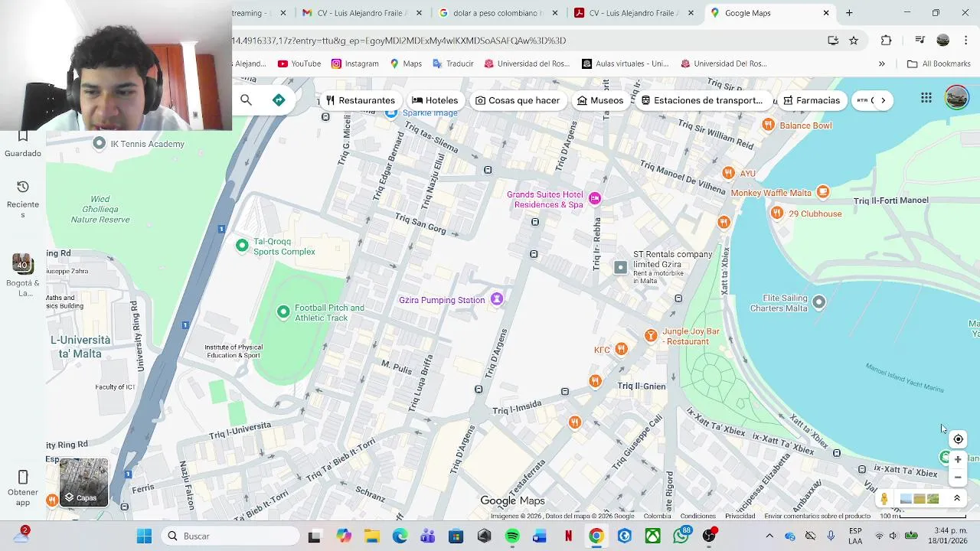Click Enviar comentarios sobre el producto
980x551 pixels.
[817, 516]
